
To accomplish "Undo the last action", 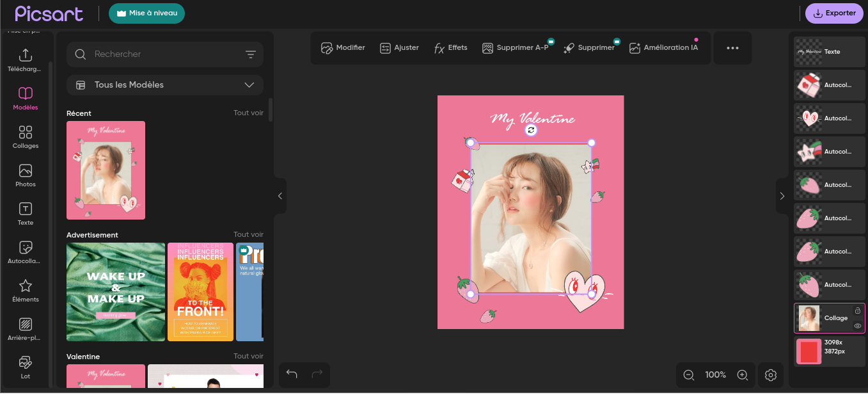I will click(x=292, y=375).
